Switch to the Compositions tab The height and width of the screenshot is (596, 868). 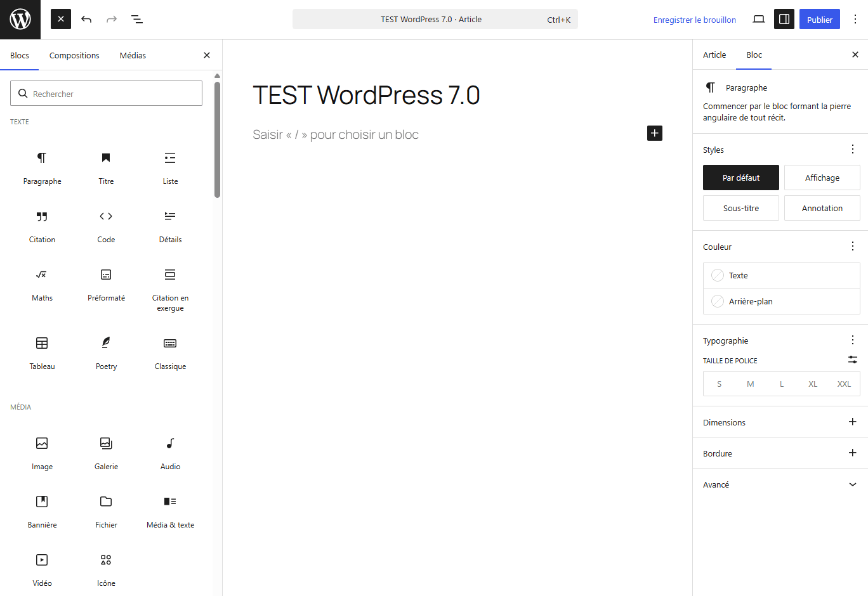click(x=74, y=55)
